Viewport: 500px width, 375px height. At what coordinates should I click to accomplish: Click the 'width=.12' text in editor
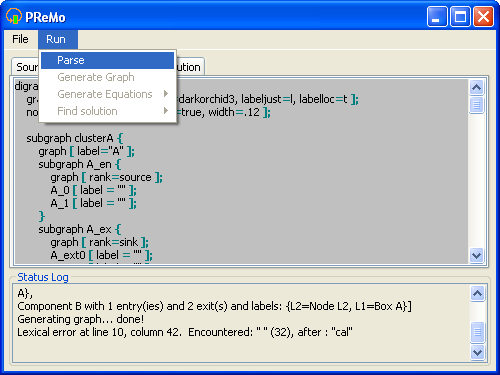(x=234, y=112)
